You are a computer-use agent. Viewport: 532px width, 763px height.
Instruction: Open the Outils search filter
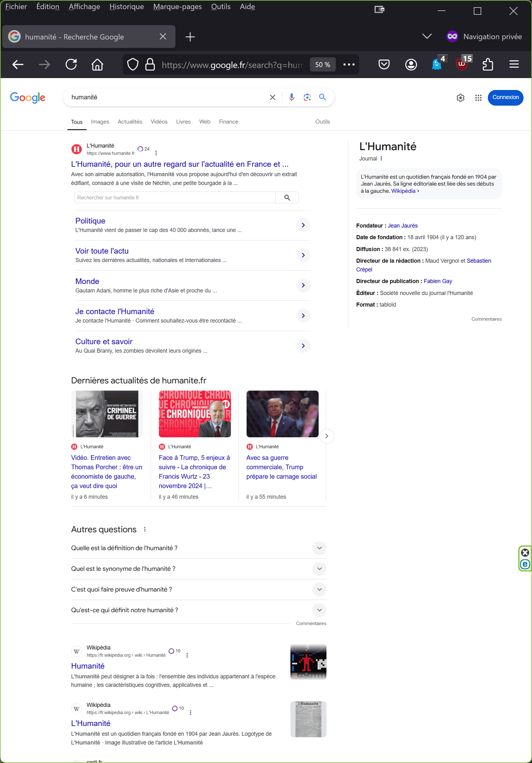(322, 122)
